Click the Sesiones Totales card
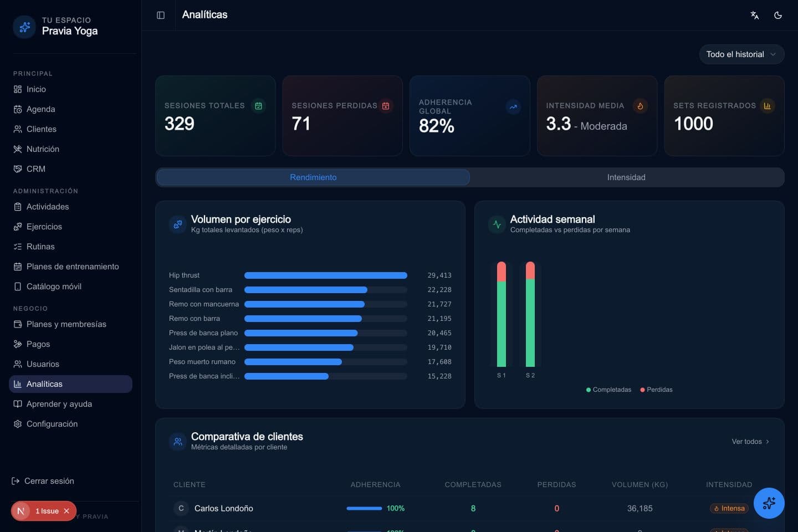The width and height of the screenshot is (798, 532). point(215,116)
